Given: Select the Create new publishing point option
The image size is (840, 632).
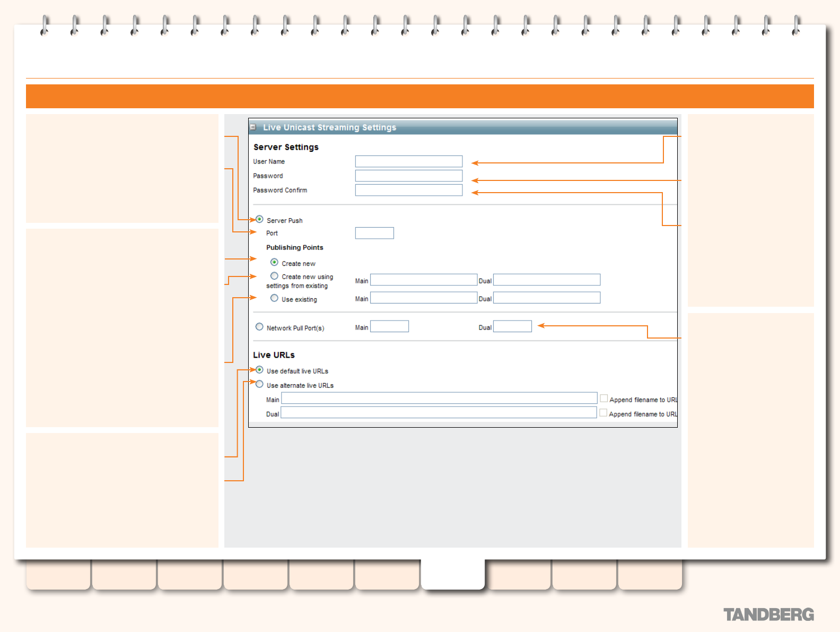Looking at the screenshot, I should [274, 262].
